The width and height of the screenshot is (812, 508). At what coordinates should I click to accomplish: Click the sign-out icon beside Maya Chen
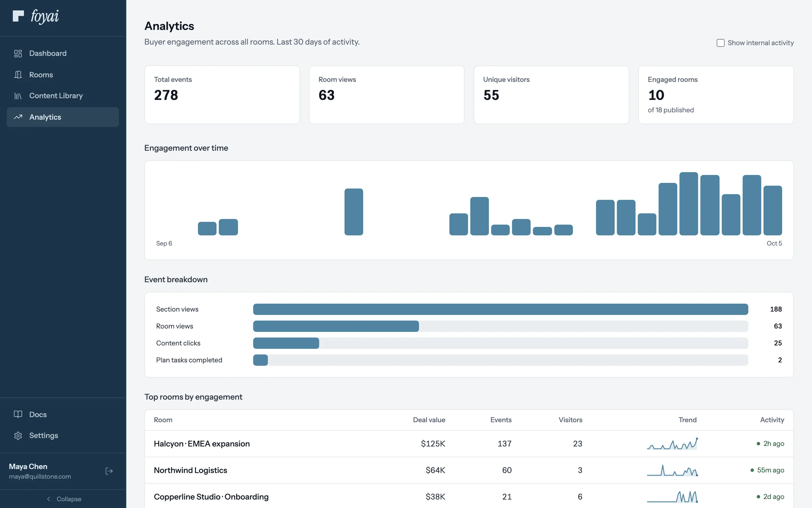[x=109, y=471]
